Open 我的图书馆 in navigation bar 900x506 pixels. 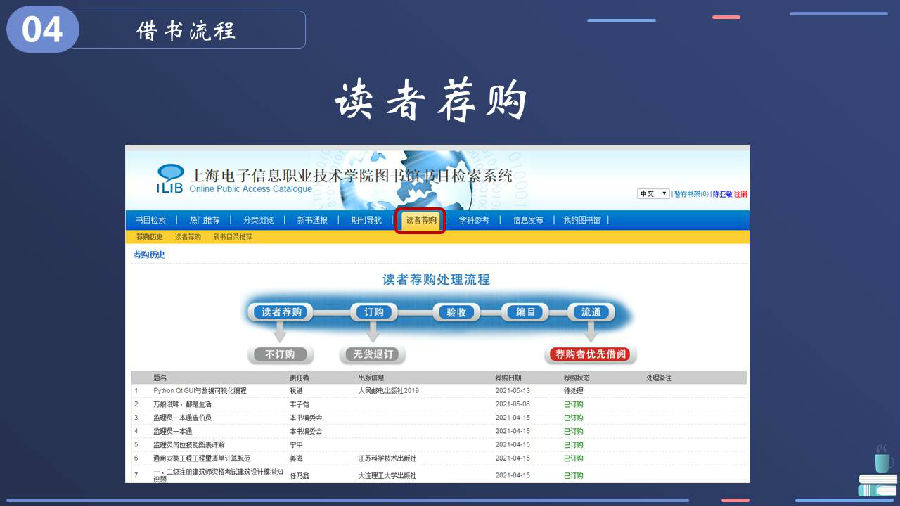[581, 220]
